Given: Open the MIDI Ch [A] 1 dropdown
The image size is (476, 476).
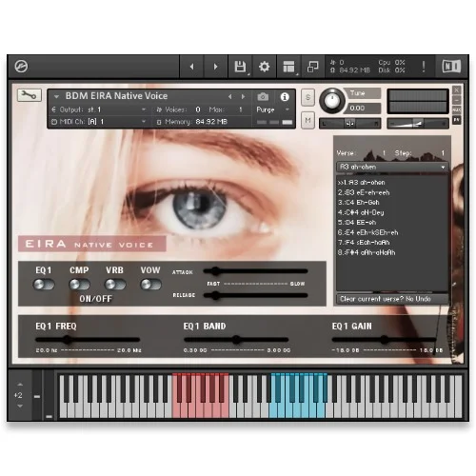Looking at the screenshot, I should click(98, 122).
